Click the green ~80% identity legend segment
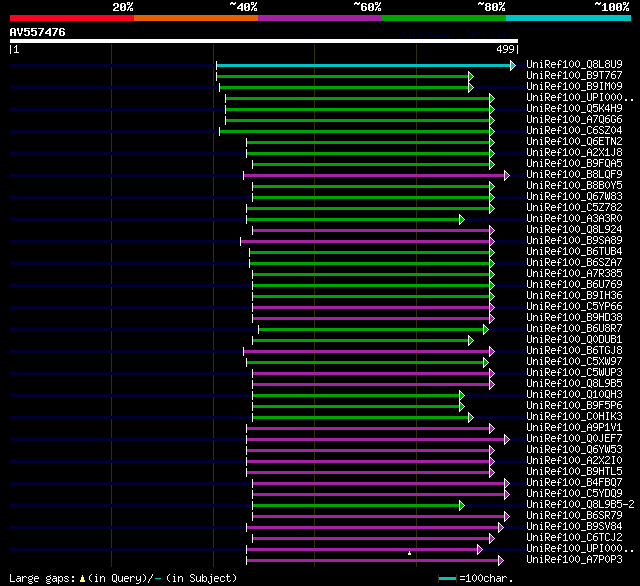The width and height of the screenshot is (640, 586). (x=444, y=18)
